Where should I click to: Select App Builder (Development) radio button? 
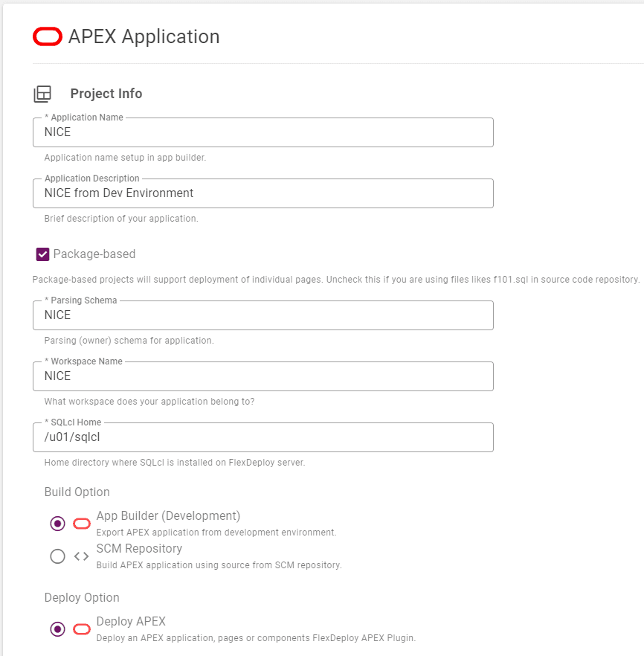(x=58, y=524)
